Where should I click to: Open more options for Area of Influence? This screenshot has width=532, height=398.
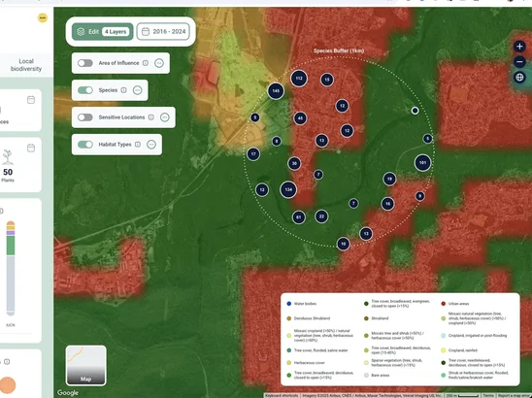pyautogui.click(x=159, y=63)
